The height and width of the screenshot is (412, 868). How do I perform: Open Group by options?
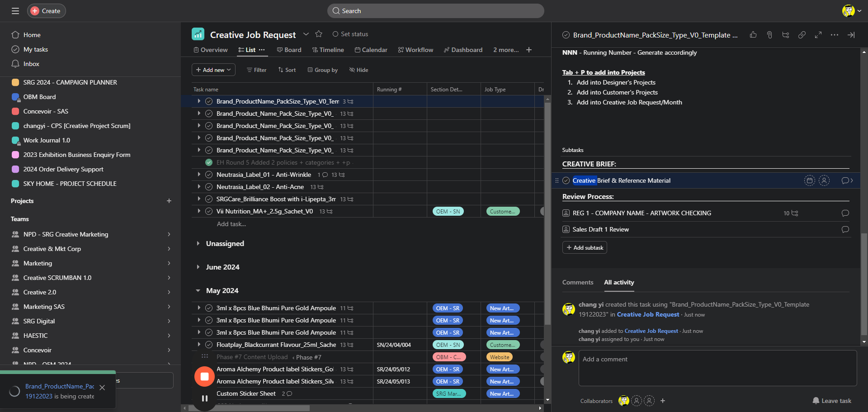323,70
